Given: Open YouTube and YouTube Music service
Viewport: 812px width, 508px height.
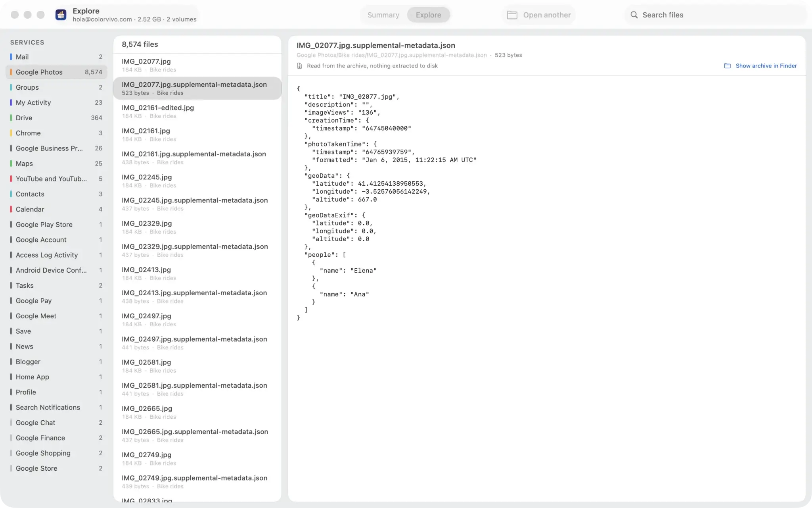Looking at the screenshot, I should [x=56, y=179].
